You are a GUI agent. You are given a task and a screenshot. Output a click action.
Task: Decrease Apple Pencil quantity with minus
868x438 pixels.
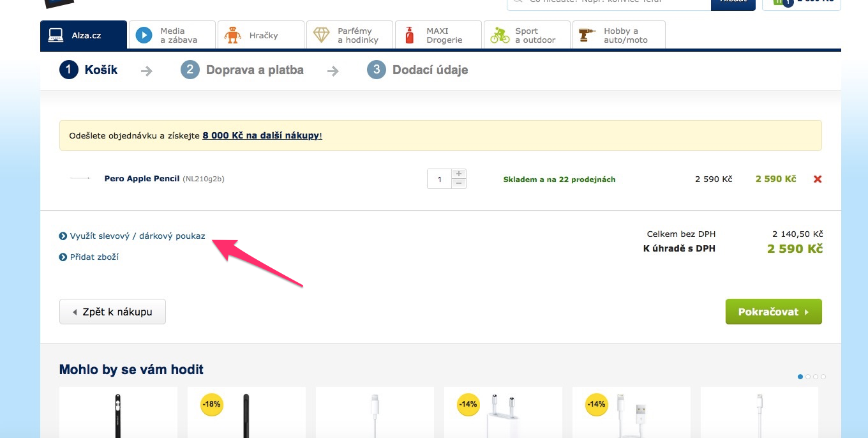coord(458,183)
